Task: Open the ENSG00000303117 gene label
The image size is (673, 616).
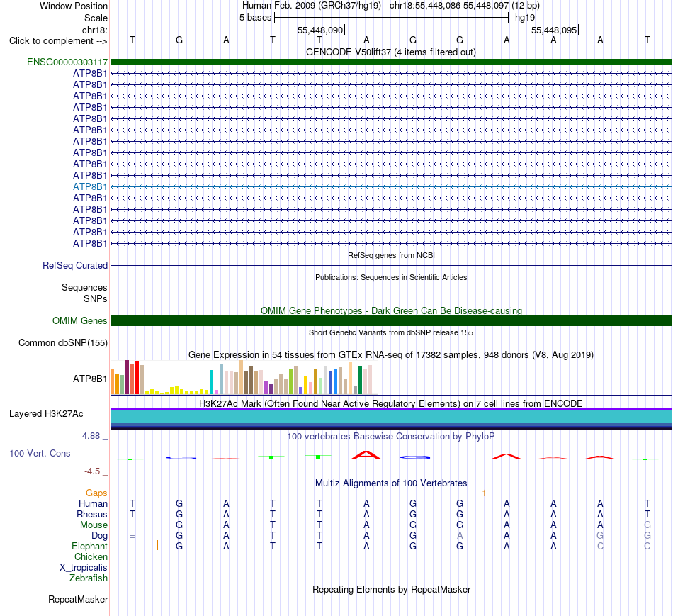Action: click(67, 62)
